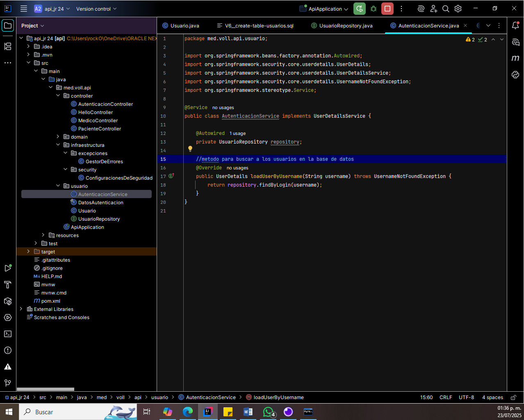Open AutenticacionController in project tree

coord(105,104)
